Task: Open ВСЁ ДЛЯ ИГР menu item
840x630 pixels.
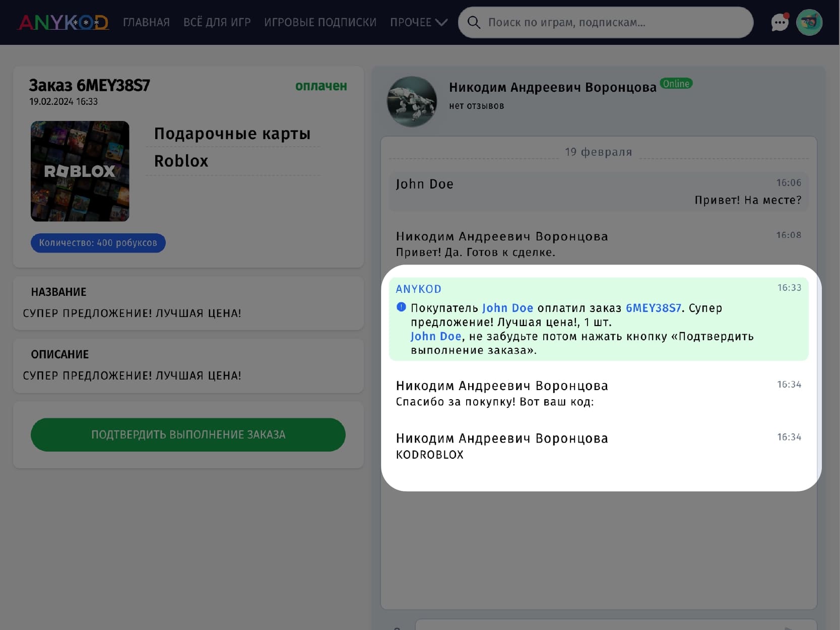Action: point(217,22)
